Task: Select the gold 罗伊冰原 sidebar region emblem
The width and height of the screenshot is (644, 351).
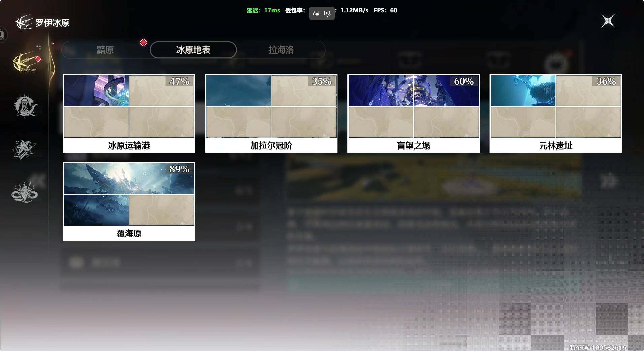Action: pyautogui.click(x=25, y=62)
